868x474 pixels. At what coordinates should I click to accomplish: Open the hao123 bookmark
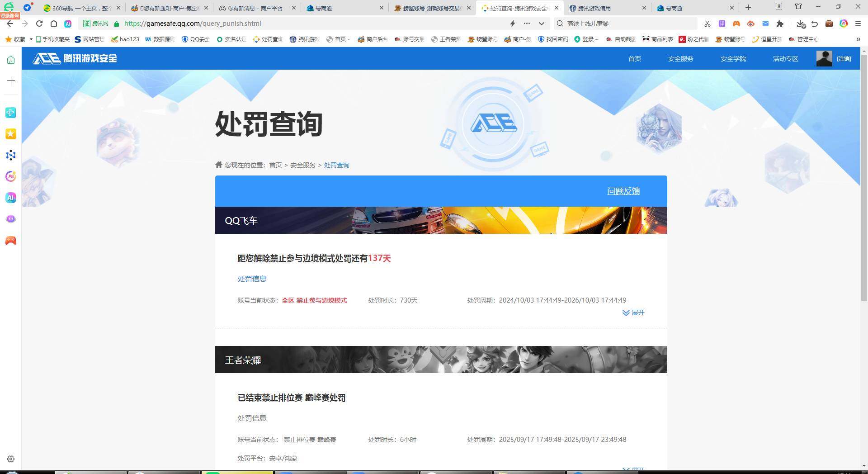tap(125, 39)
